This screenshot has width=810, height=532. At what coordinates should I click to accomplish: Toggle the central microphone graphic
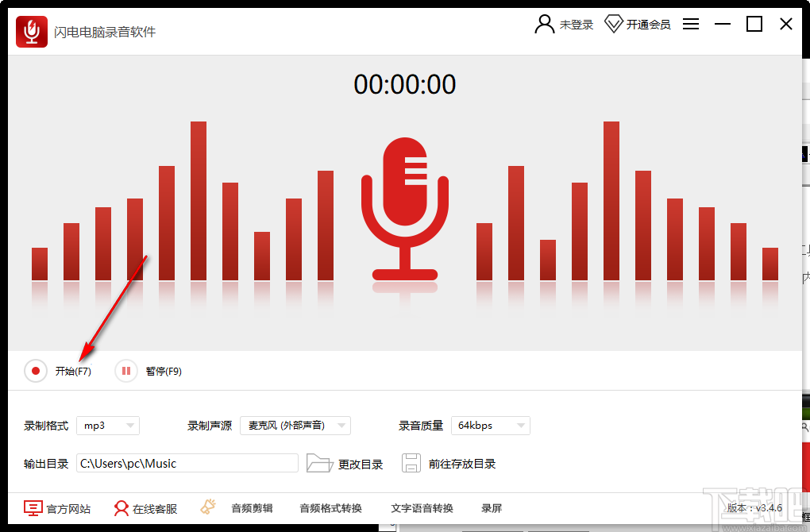(405, 210)
